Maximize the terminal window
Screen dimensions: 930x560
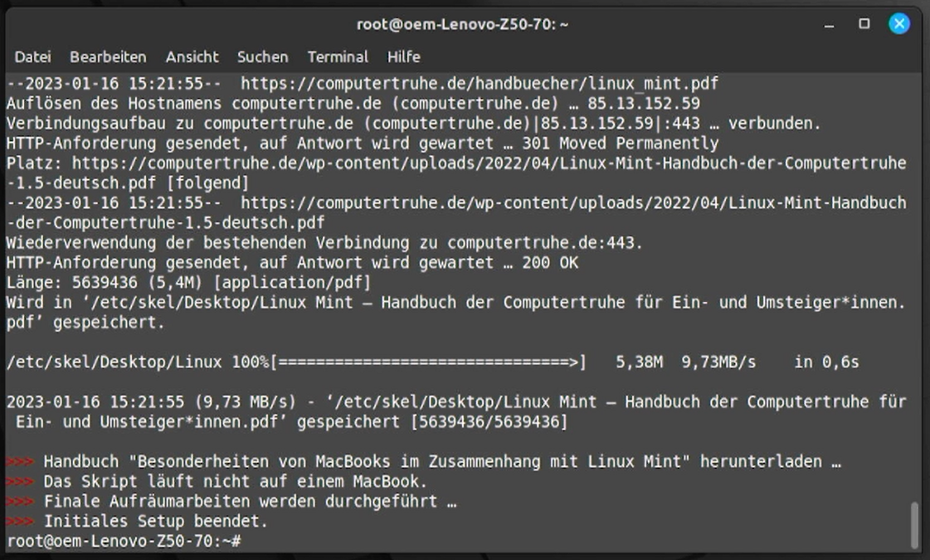864,24
